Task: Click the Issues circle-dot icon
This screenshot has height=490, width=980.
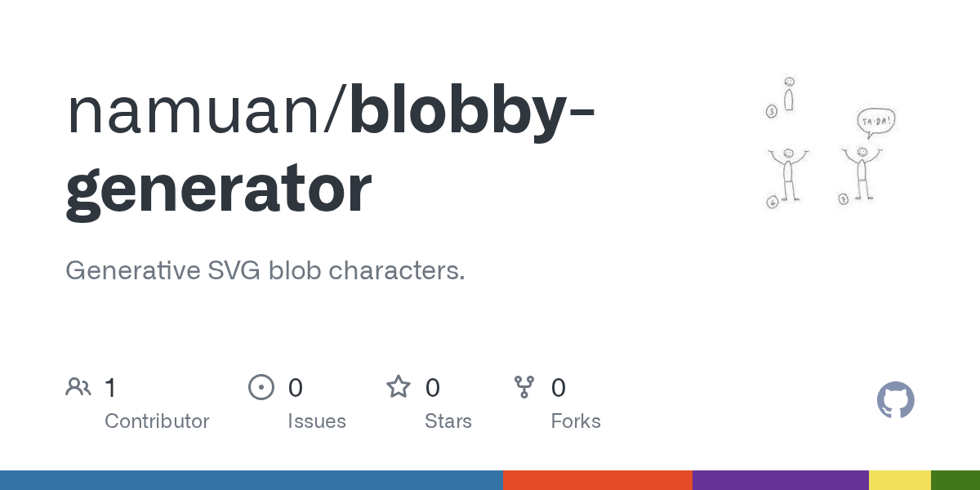Action: point(261,387)
